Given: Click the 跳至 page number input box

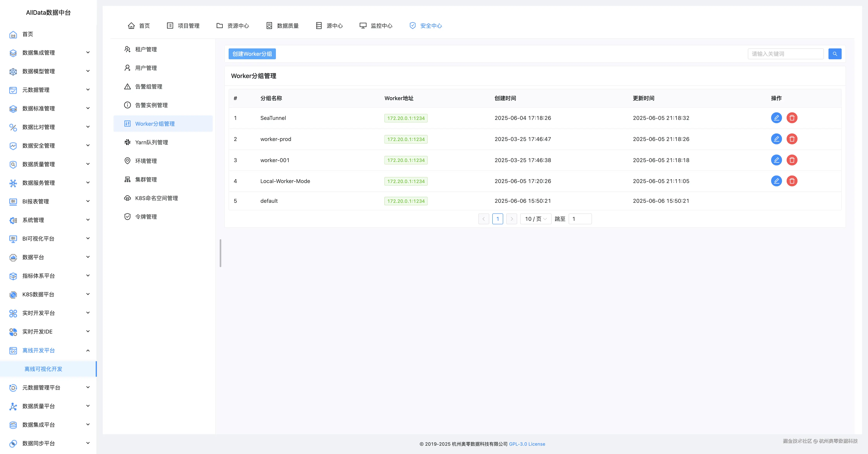Looking at the screenshot, I should point(580,219).
